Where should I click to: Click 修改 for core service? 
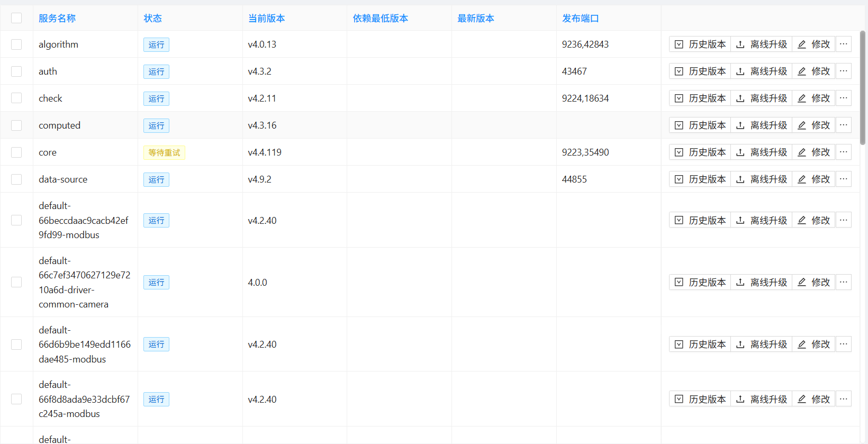(x=813, y=152)
